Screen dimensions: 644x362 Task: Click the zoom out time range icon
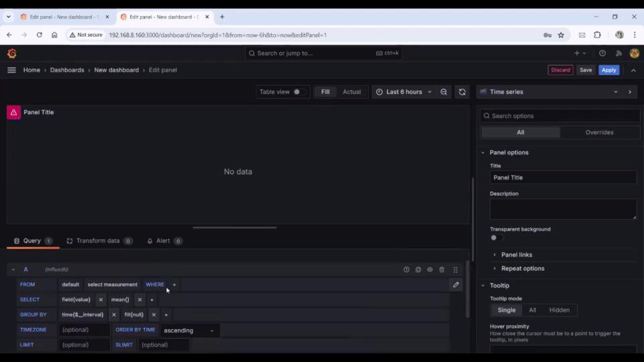pos(443,92)
